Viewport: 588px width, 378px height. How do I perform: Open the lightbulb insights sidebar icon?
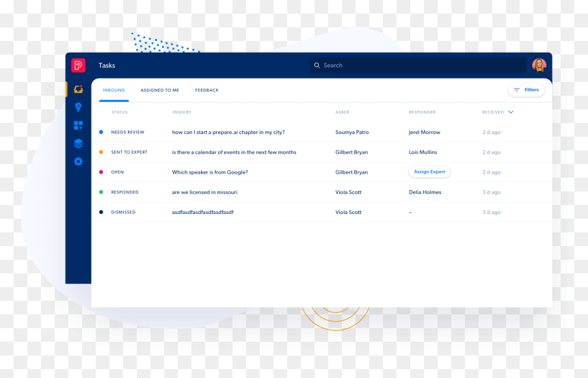[x=78, y=107]
